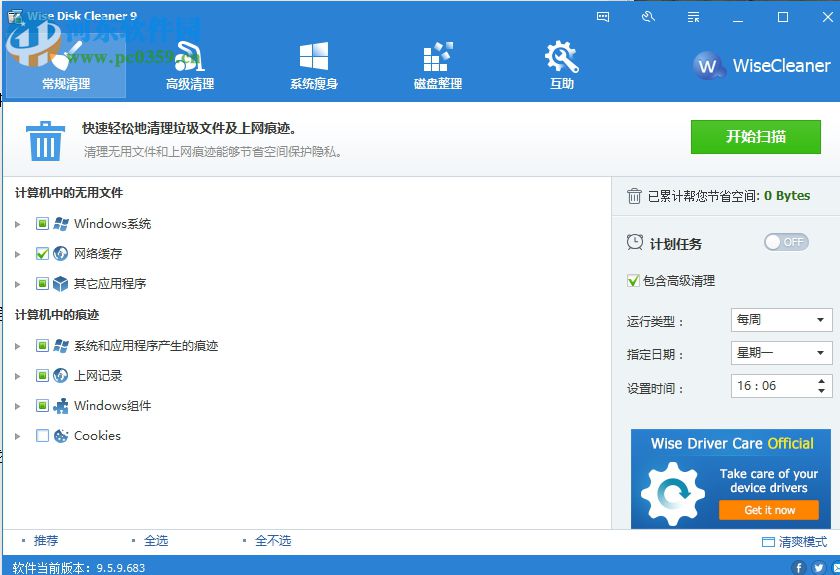Uncheck 包含高级清理 checkbox

click(633, 281)
